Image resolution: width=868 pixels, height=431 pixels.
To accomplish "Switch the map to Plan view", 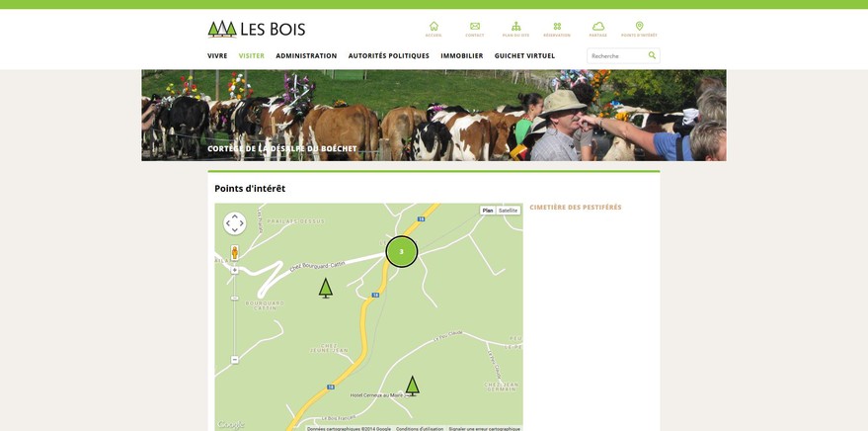I will pyautogui.click(x=487, y=211).
